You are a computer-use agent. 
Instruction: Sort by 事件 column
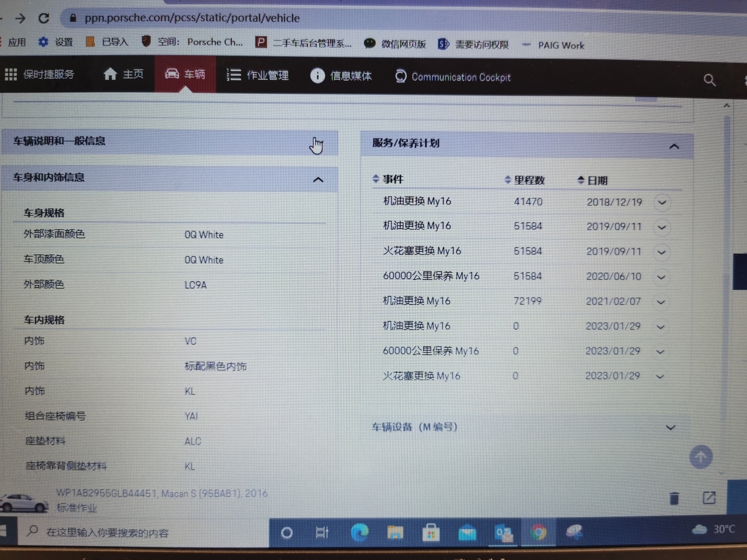388,179
